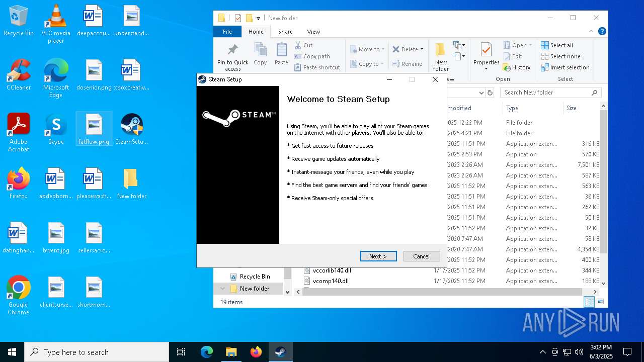Refresh the Explorer address bar
Viewport: 644px width, 362px height.
tap(490, 93)
